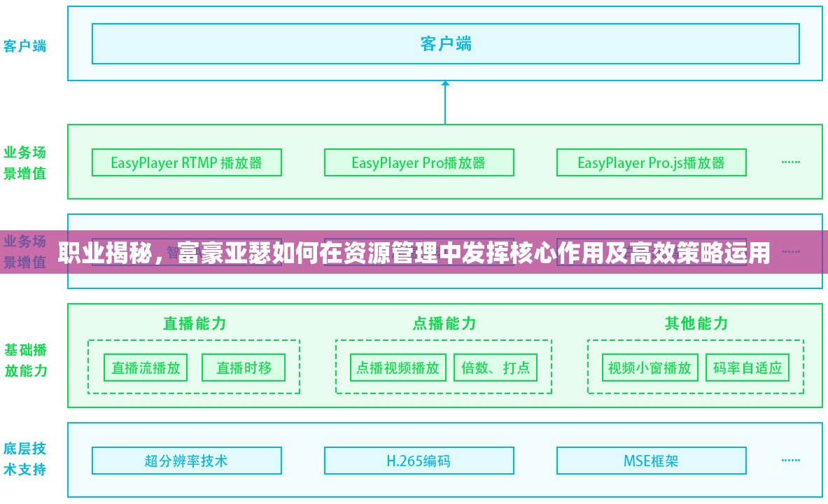
Task: Select H.265编码 module
Action: (x=418, y=460)
